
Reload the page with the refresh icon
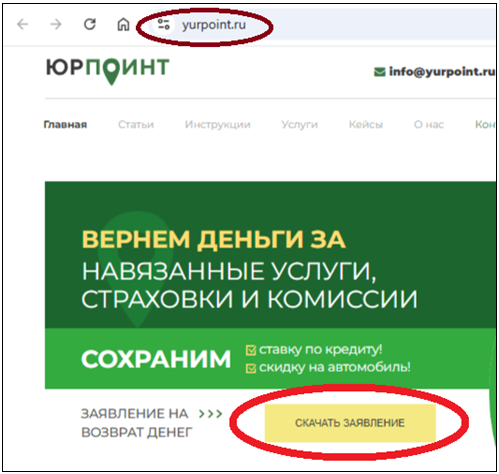pos(90,24)
